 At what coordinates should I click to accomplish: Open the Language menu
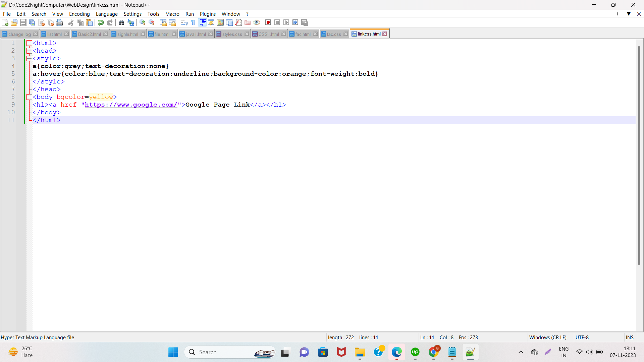point(107,14)
